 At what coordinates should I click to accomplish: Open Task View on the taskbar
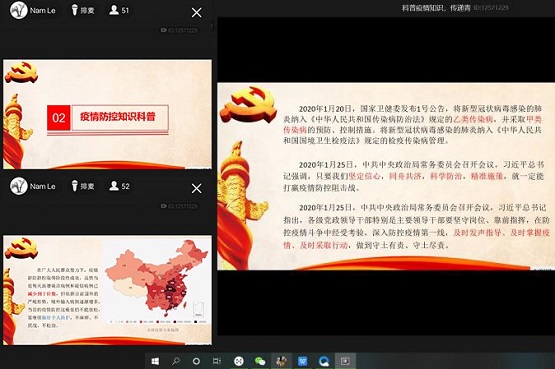pyautogui.click(x=217, y=361)
